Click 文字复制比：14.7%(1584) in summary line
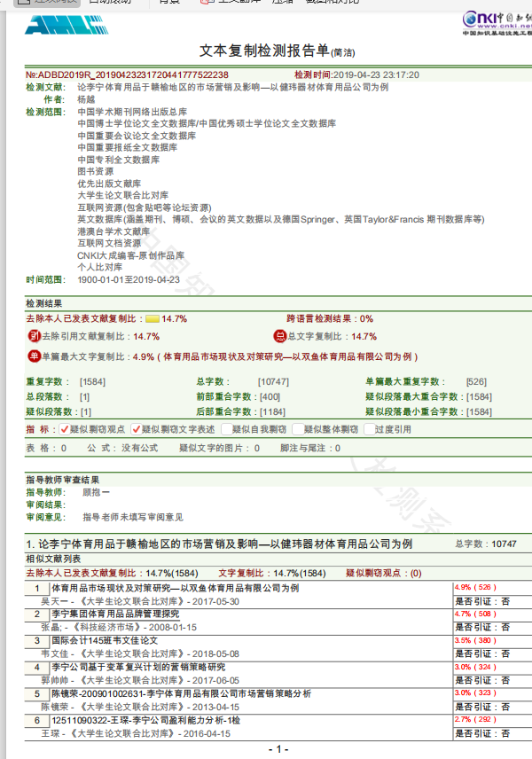The image size is (532, 759). point(271,573)
